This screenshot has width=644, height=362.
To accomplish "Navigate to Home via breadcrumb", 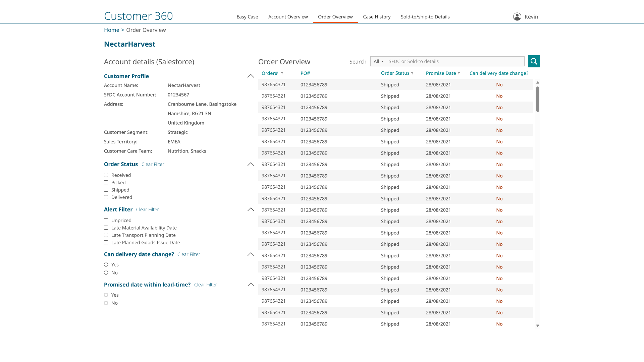I will pos(111,30).
